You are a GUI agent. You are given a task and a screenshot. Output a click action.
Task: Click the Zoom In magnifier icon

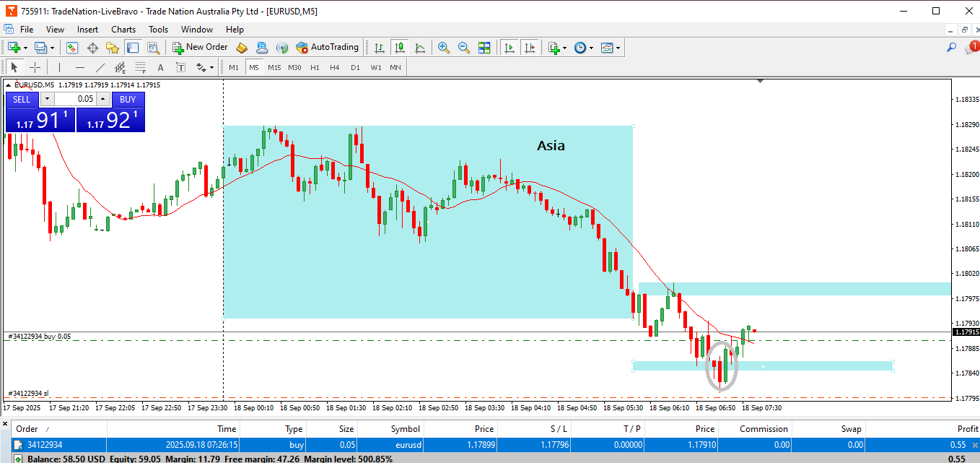pyautogui.click(x=444, y=48)
